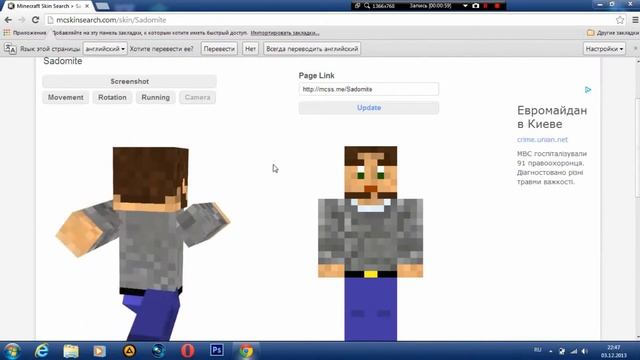The height and width of the screenshot is (360, 640).
Task: Click the recorder camera snapshot icon
Action: (476, 6)
